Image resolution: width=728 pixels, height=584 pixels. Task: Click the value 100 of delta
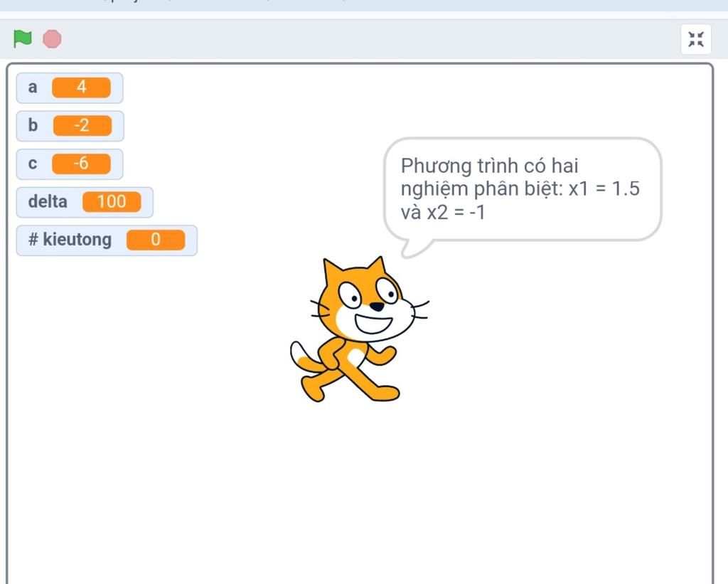click(x=112, y=202)
